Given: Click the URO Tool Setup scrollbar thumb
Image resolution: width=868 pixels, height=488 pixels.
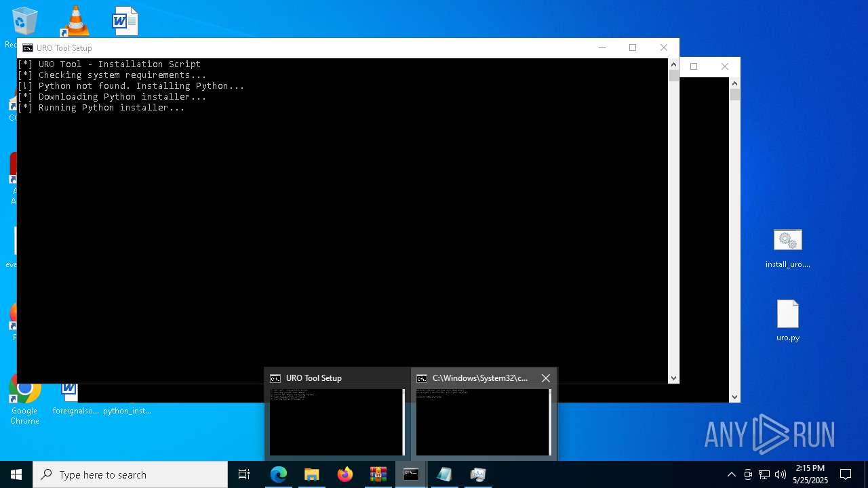Looking at the screenshot, I should pyautogui.click(x=673, y=75).
